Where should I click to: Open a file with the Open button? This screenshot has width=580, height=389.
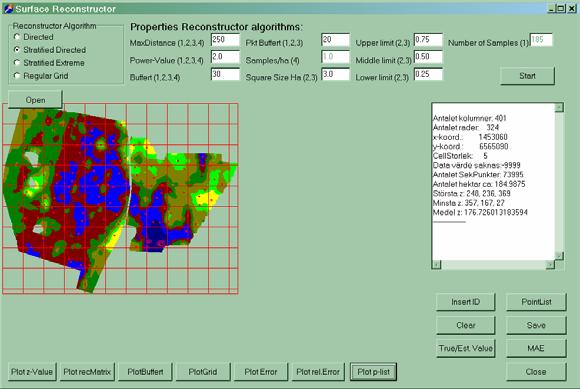point(35,100)
